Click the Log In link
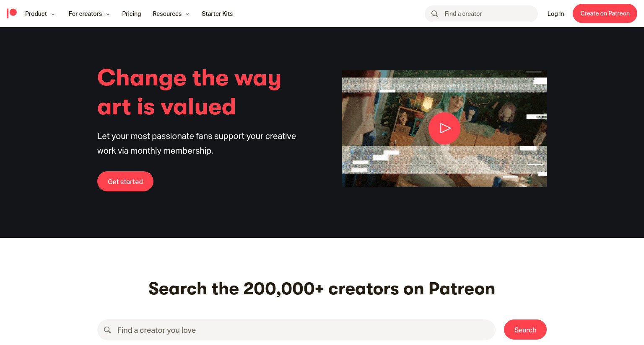644x345 pixels. 556,14
